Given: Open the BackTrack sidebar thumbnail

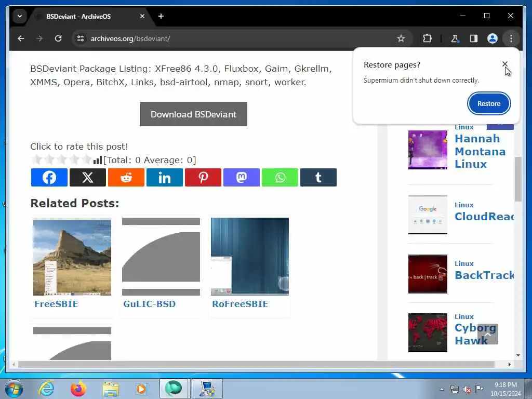Looking at the screenshot, I should pos(428,274).
